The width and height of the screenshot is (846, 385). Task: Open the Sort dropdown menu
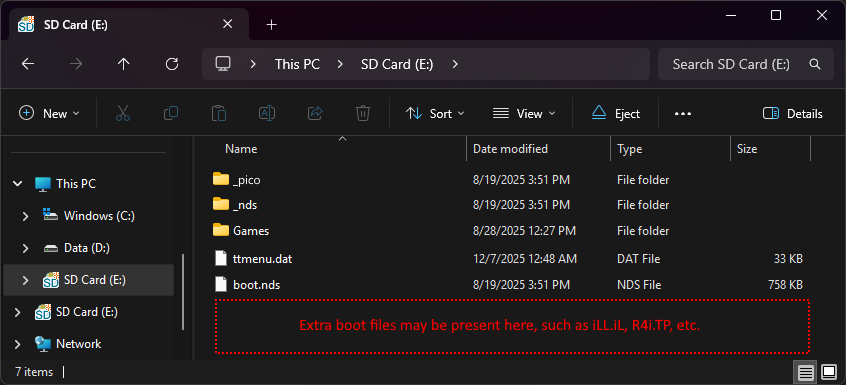coord(435,114)
